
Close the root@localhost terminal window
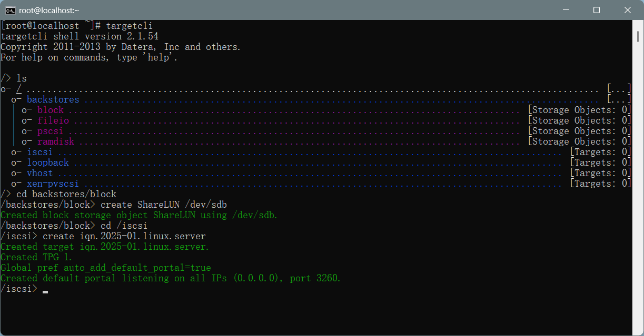[628, 10]
